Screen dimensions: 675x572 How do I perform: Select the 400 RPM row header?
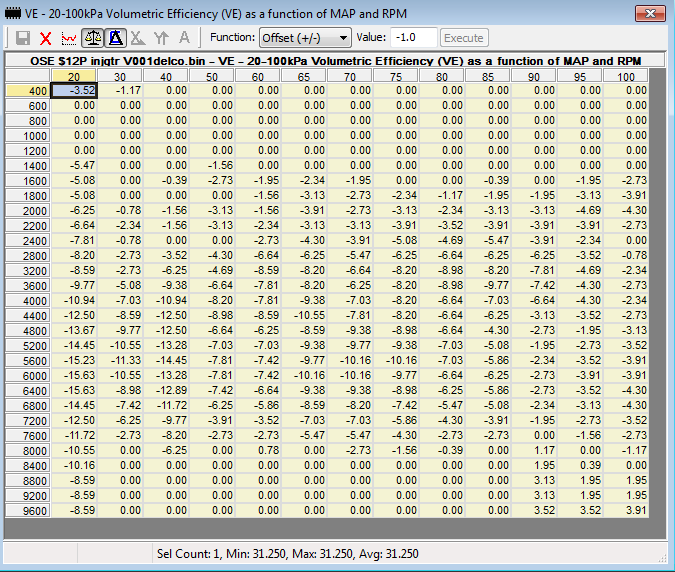tap(28, 91)
